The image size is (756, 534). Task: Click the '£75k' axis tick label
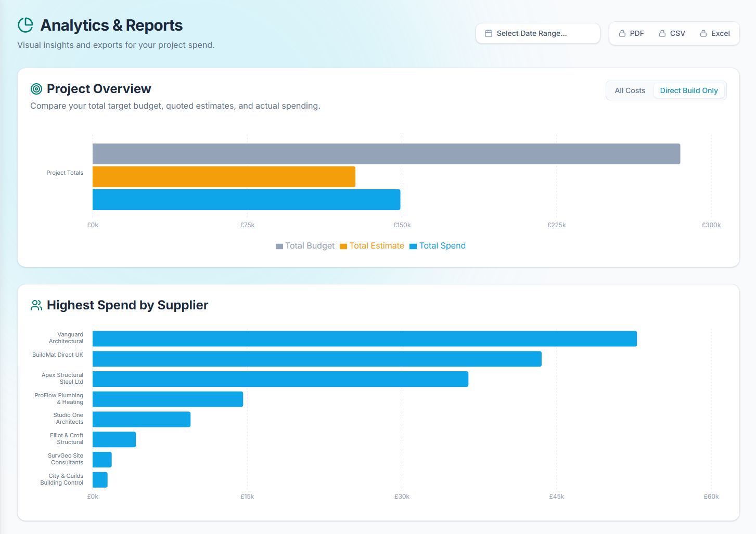coord(247,225)
